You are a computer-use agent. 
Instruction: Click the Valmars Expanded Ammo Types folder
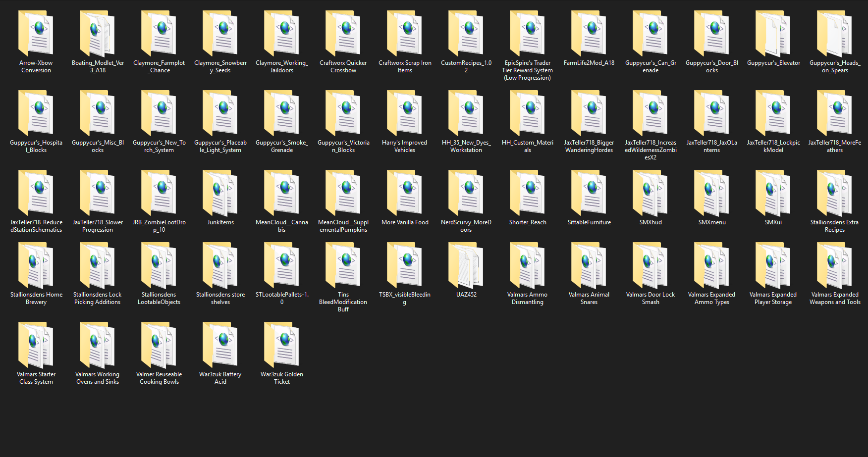[712, 265]
